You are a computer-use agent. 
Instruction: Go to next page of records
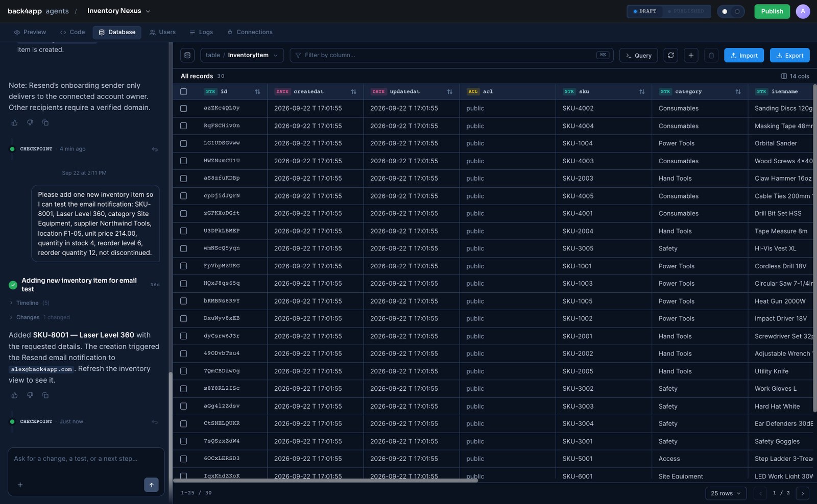click(803, 493)
